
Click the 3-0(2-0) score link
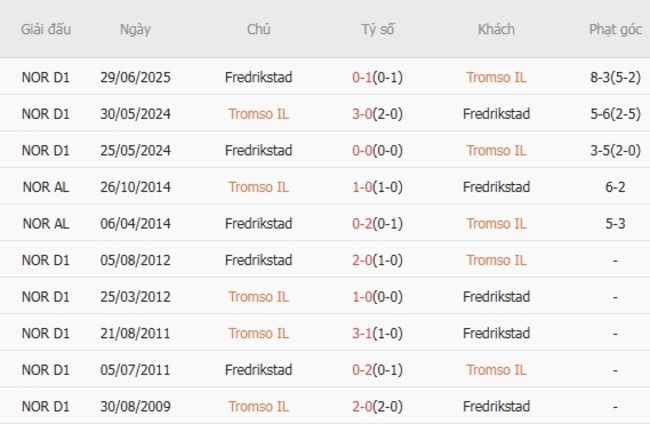tap(378, 114)
